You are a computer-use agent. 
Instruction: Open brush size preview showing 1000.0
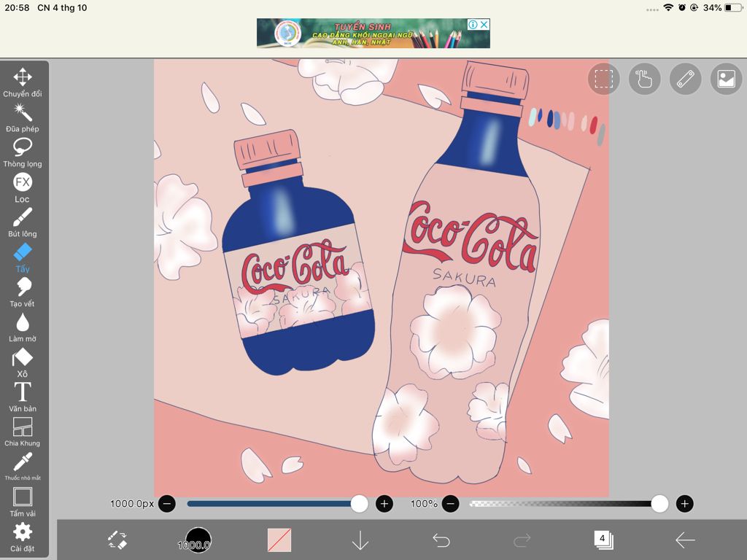pos(198,540)
